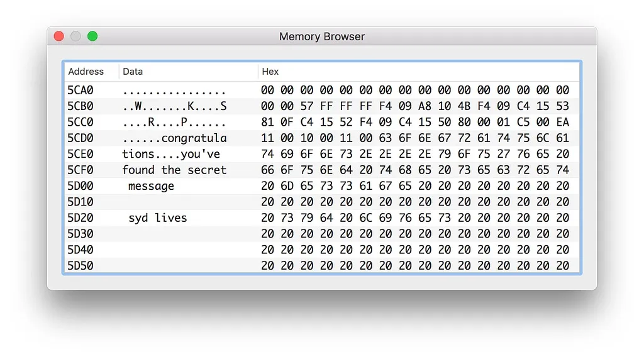
Task: Click data text 'found the secret'
Action: [175, 170]
